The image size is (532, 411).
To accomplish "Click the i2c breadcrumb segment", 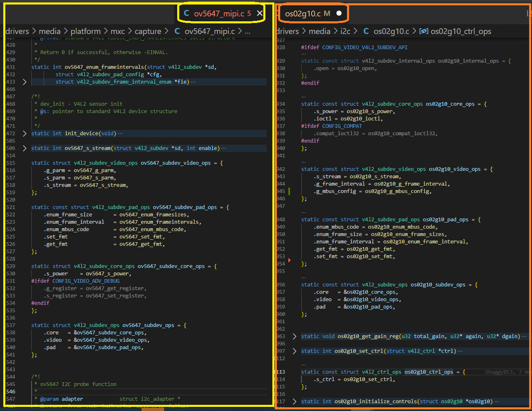I will click(x=345, y=31).
